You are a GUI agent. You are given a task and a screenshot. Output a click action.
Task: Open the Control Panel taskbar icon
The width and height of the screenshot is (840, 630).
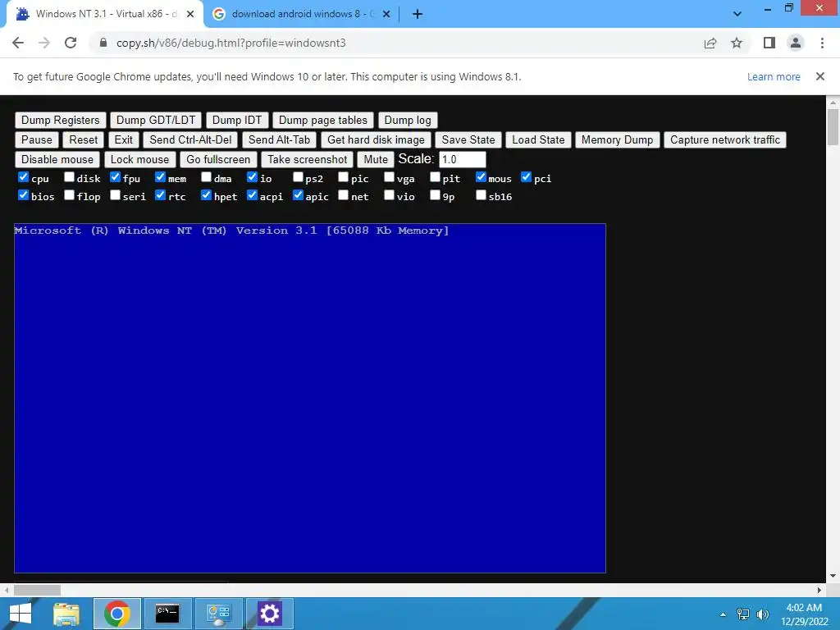point(218,614)
